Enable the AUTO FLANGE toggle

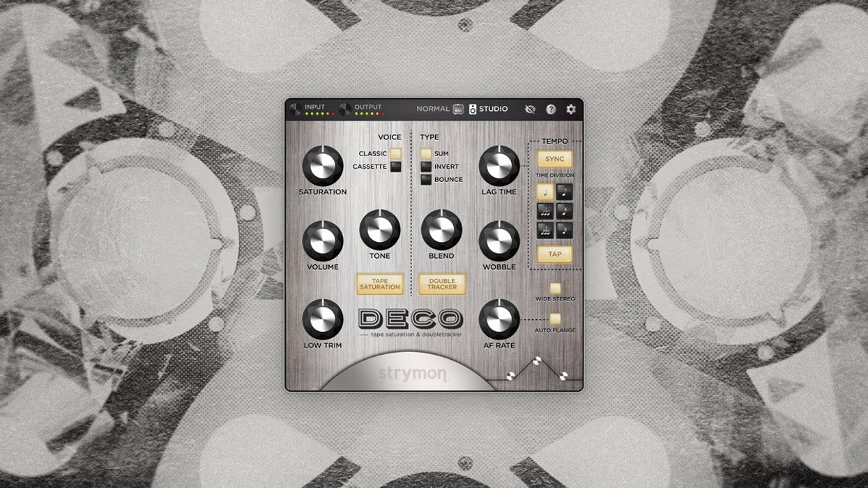[x=554, y=317]
